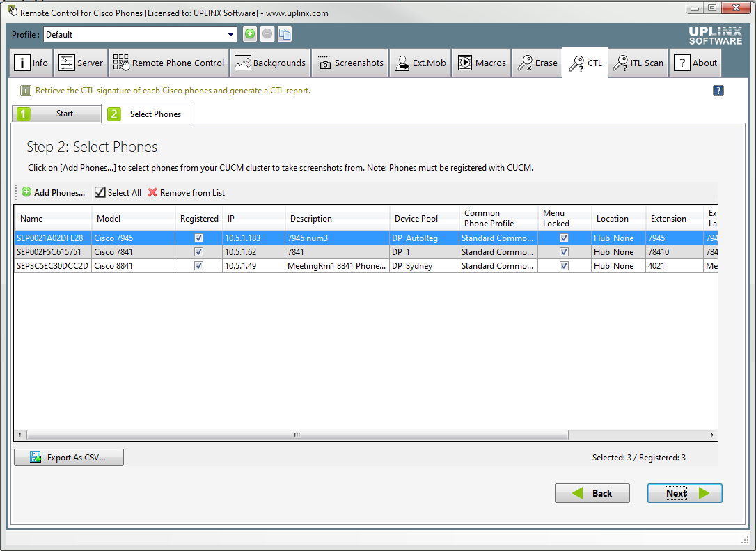Screen dimensions: 756x551
Task: Click the UPLINX Software logo
Action: click(715, 36)
